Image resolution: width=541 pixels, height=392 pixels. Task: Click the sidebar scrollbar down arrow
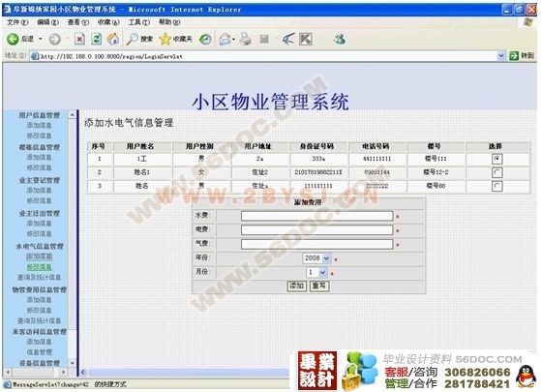(73, 363)
